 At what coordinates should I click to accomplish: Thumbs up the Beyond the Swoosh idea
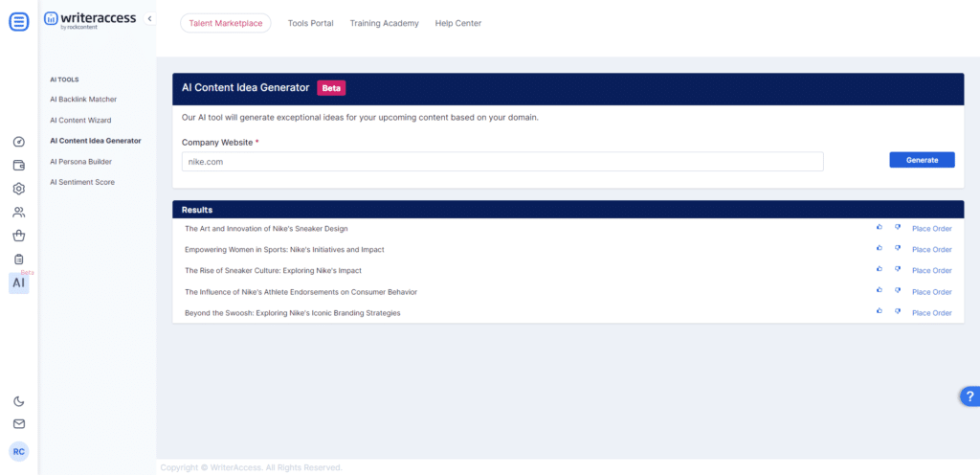[880, 312]
